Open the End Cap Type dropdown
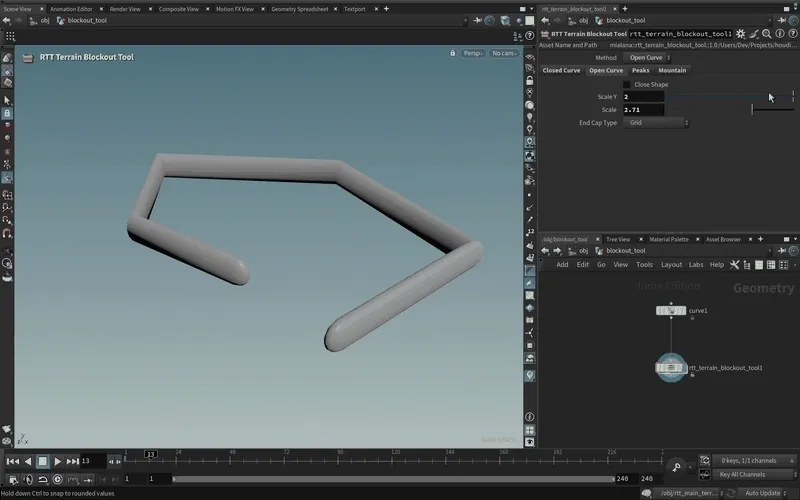 point(656,122)
